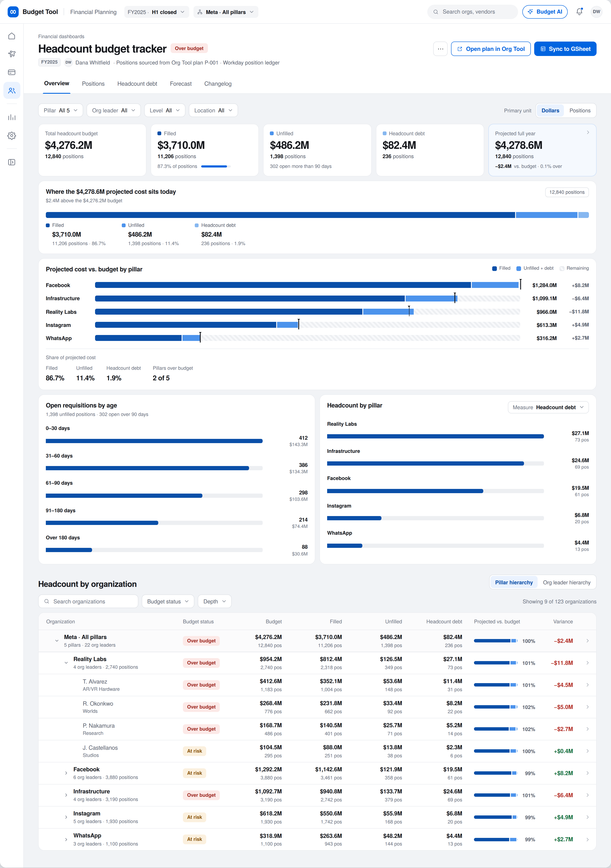Click the Search orgs, vendors field
The image size is (611, 868).
(x=472, y=12)
